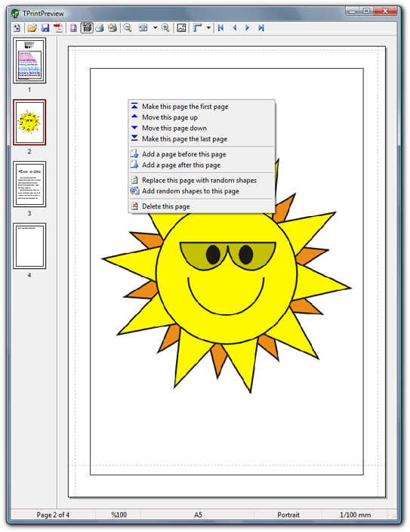Toggle the pressed thumbnails panel toolbar button
The width and height of the screenshot is (410, 532).
coord(87,28)
